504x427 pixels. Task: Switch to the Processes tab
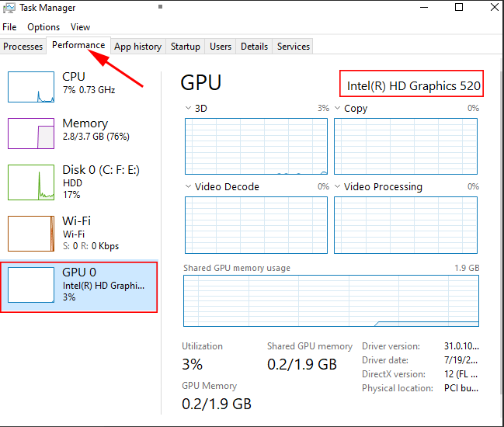tap(23, 47)
